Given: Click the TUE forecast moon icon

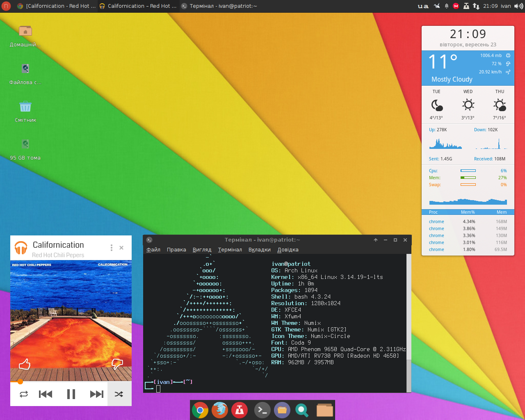Looking at the screenshot, I should point(437,105).
